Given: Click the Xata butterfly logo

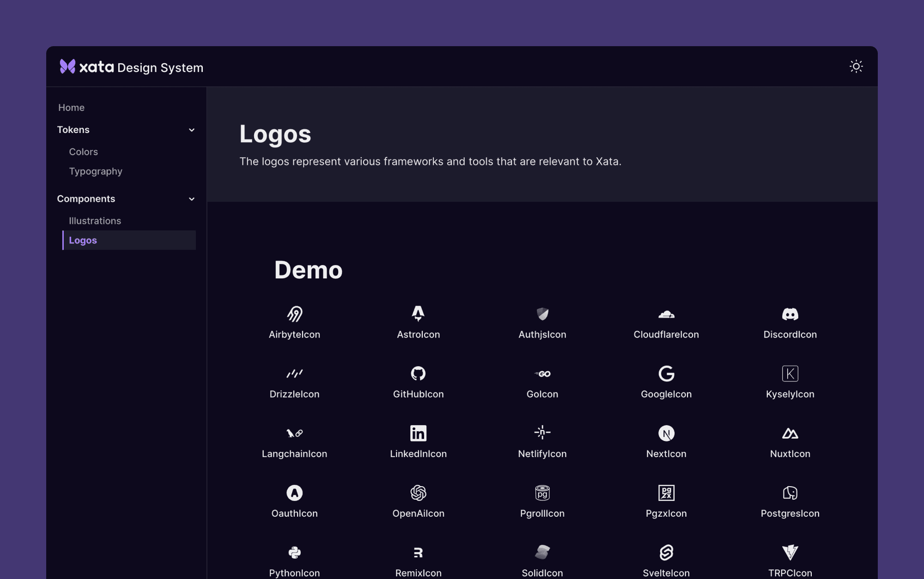Looking at the screenshot, I should point(67,67).
